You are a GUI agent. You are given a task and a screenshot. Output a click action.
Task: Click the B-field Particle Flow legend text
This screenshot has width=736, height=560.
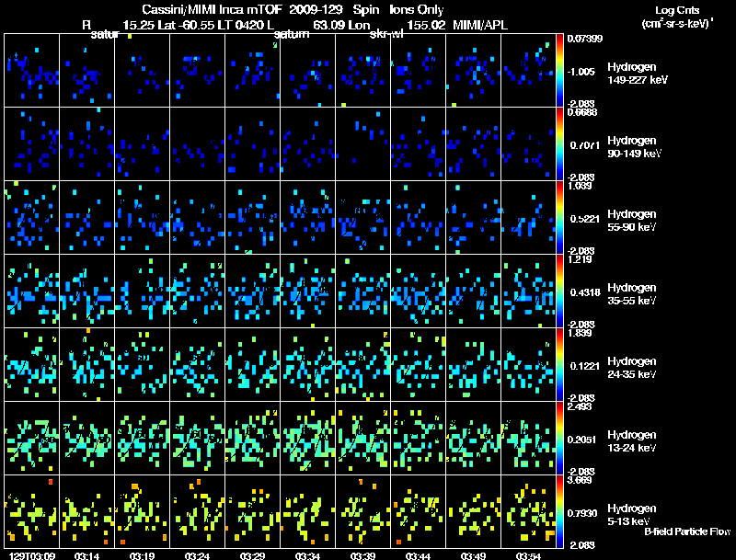(x=686, y=531)
